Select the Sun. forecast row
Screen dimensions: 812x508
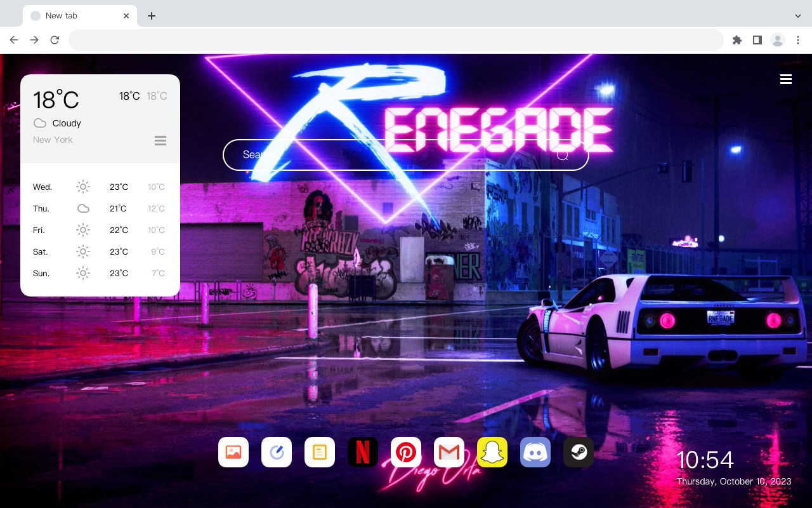pos(100,273)
